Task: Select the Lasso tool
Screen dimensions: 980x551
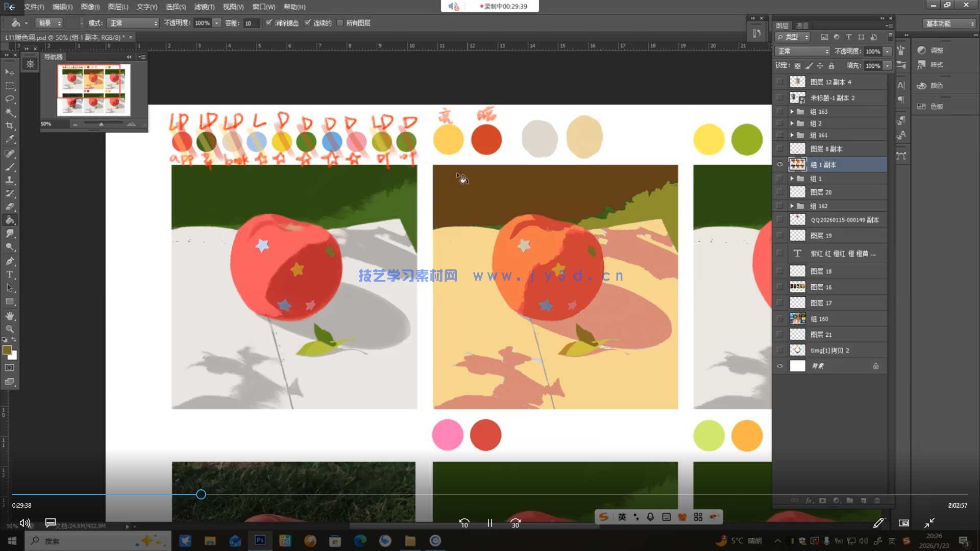Action: (10, 99)
